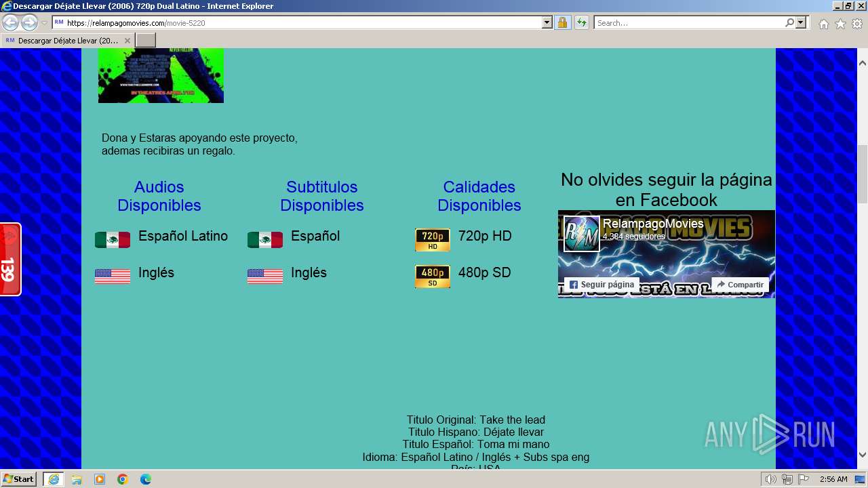Click the 720p HD quality badge
This screenshot has height=488, width=868.
coord(433,240)
